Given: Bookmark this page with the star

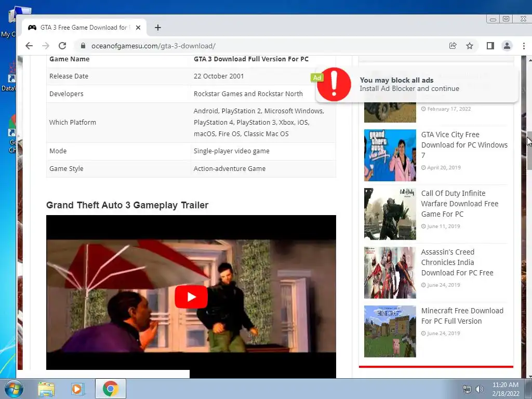Looking at the screenshot, I should click(470, 46).
